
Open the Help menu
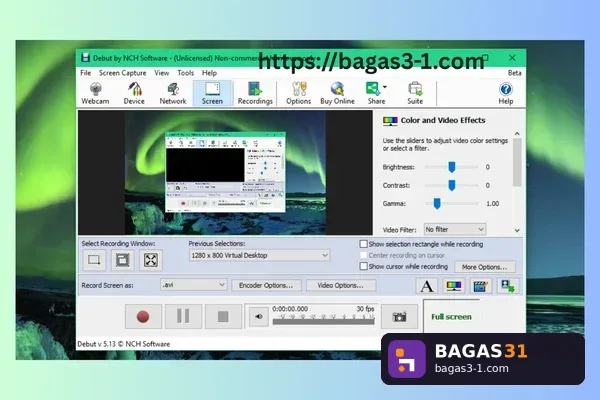209,73
